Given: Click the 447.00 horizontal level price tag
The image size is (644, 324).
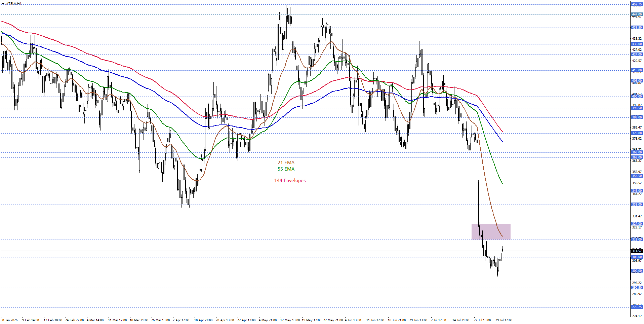Looking at the screenshot, I should coord(637,14).
